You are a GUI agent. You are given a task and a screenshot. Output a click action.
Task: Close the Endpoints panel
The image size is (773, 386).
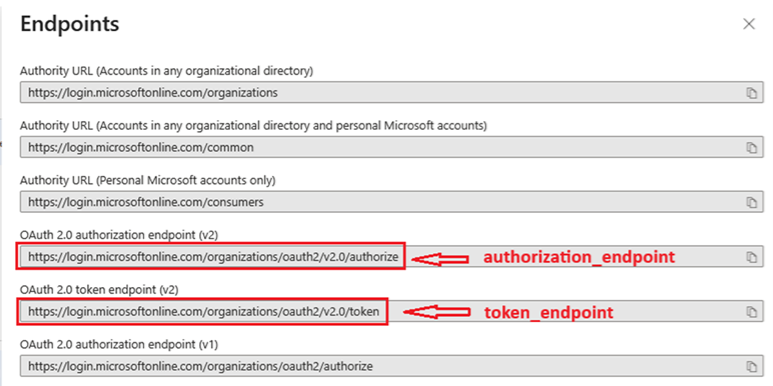tap(749, 24)
